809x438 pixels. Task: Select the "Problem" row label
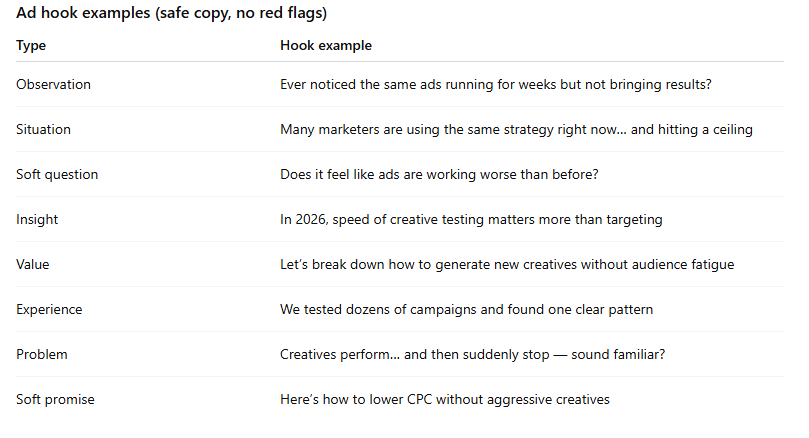coord(42,355)
